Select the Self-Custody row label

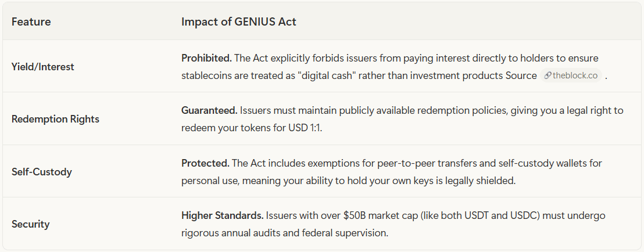point(41,172)
